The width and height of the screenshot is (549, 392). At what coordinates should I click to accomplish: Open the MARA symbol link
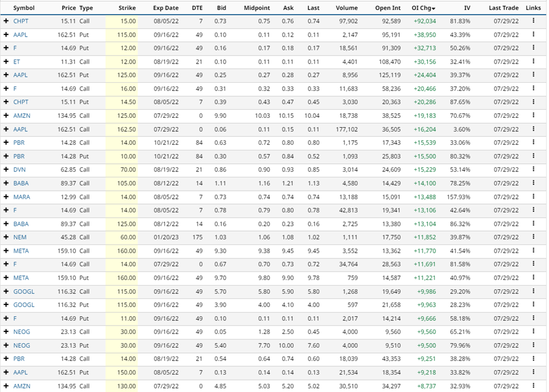(22, 197)
